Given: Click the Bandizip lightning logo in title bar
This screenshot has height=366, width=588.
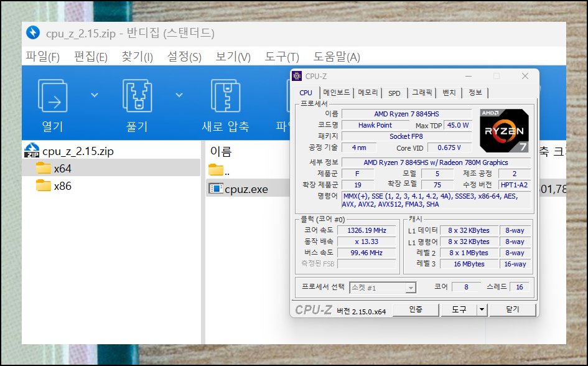Looking at the screenshot, I should tap(33, 32).
